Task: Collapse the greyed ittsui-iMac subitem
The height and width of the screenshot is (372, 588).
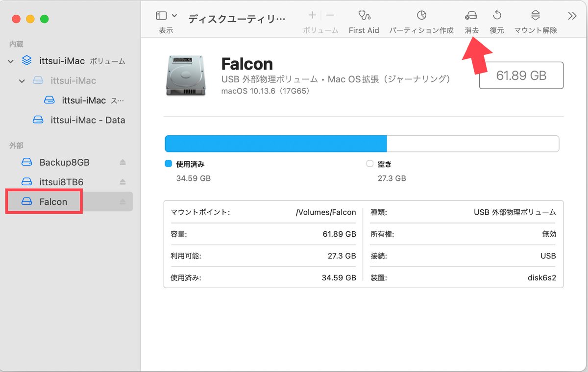Action: [x=22, y=81]
